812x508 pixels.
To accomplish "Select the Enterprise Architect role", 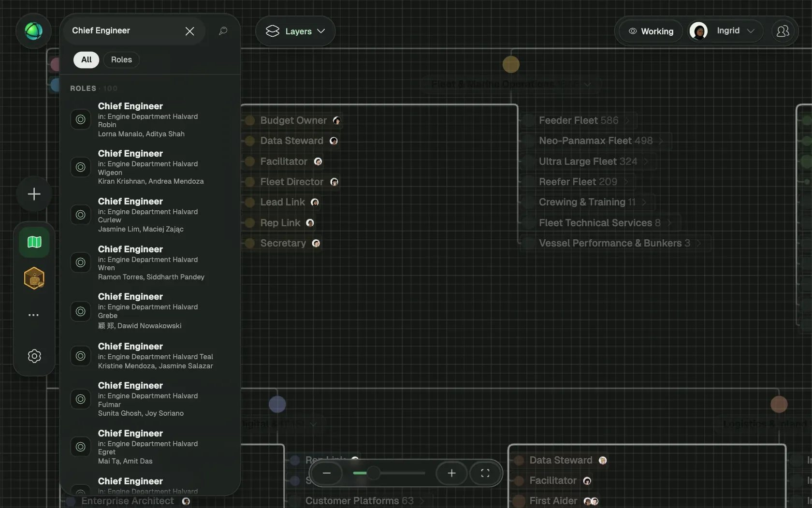I will click(x=128, y=501).
